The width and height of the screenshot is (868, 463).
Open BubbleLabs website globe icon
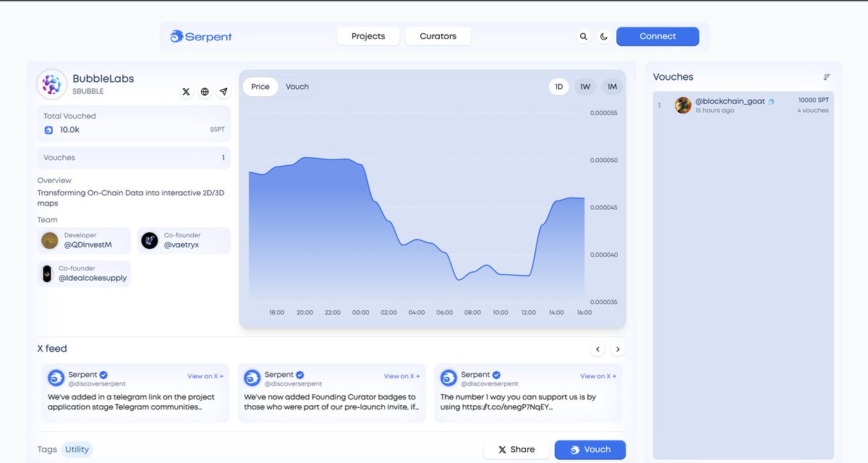coord(205,92)
